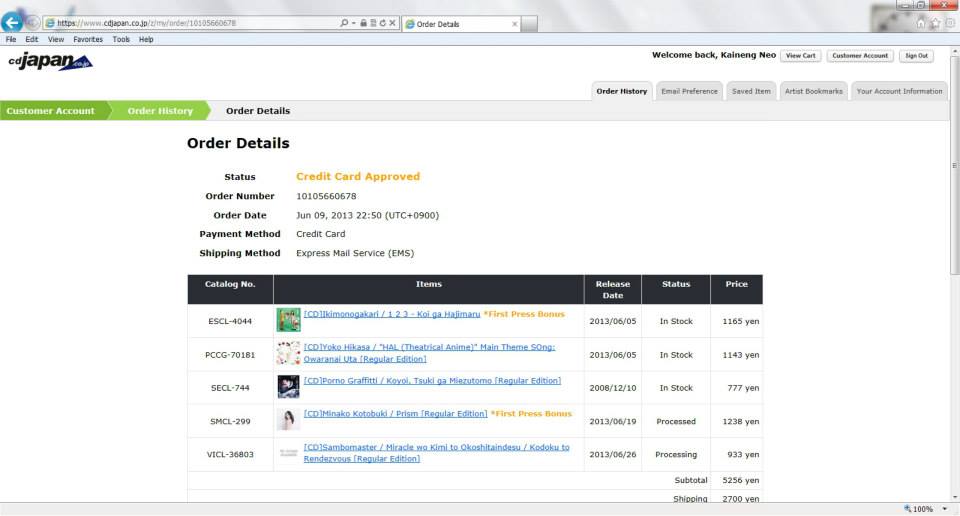Switch to the Saved Item tab
Image resolution: width=960 pixels, height=516 pixels.
[751, 91]
